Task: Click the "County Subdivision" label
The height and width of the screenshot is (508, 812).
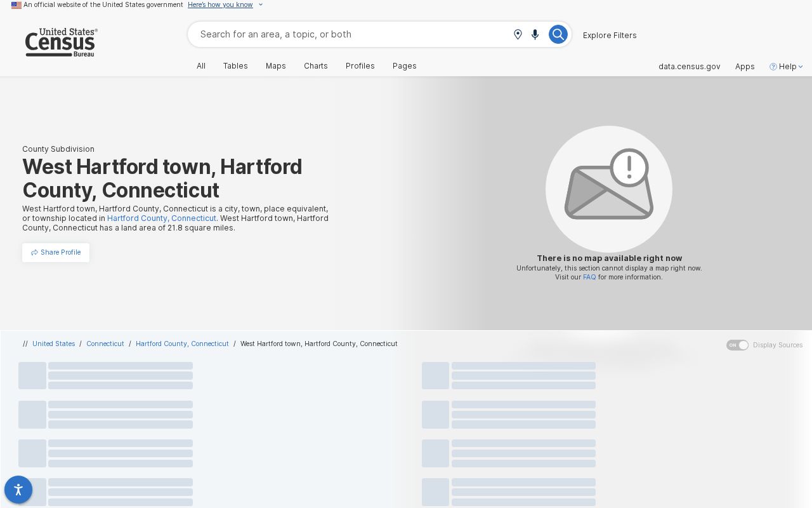Action: point(58,149)
